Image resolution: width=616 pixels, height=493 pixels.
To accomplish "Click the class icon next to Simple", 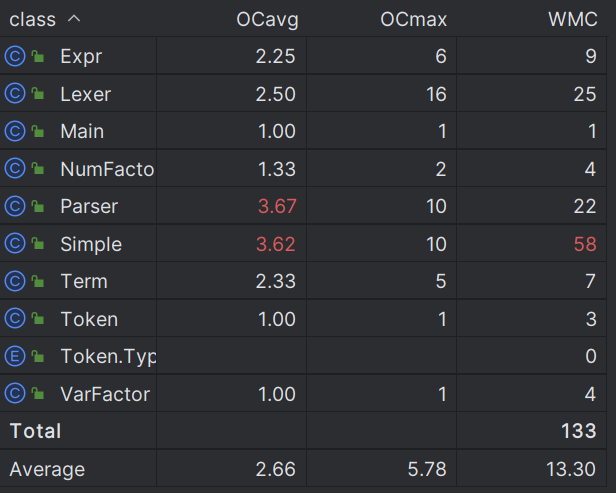I will tap(15, 244).
